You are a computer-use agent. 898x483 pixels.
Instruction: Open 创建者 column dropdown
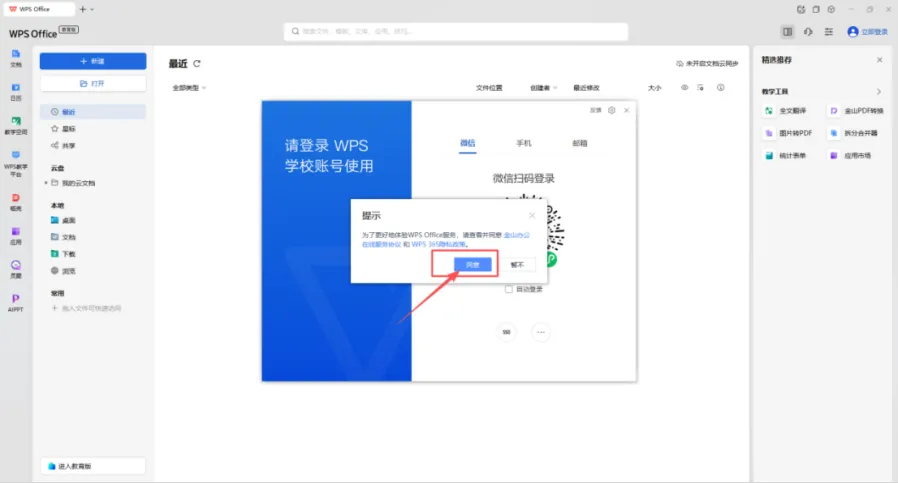click(543, 88)
